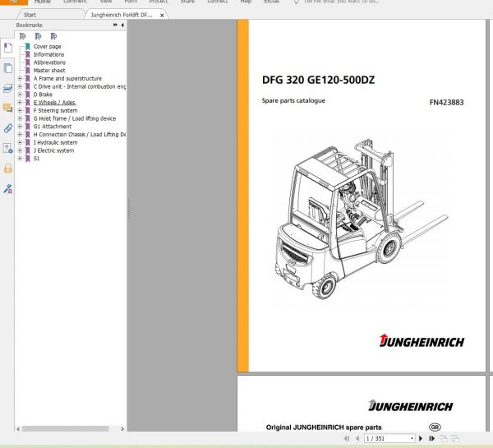
Task: Select G1 Attachment bookmark text
Action: (x=53, y=126)
